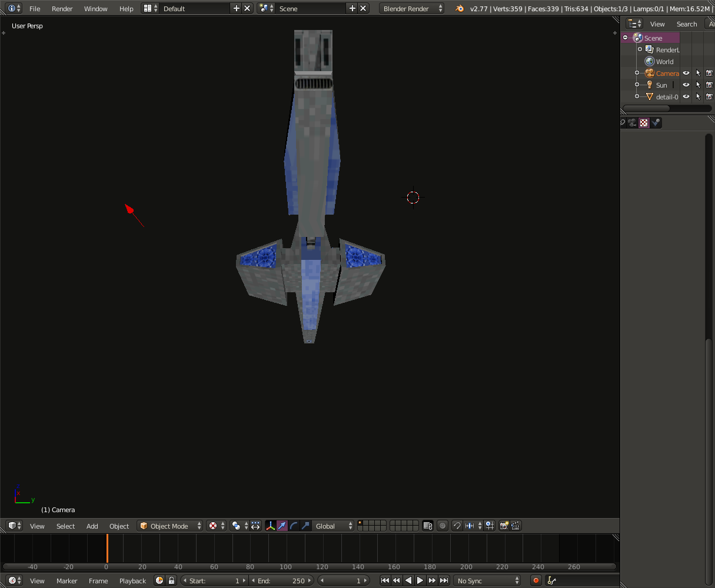This screenshot has height=588, width=715.
Task: Toggle renderability of detail-0 object
Action: [x=709, y=97]
